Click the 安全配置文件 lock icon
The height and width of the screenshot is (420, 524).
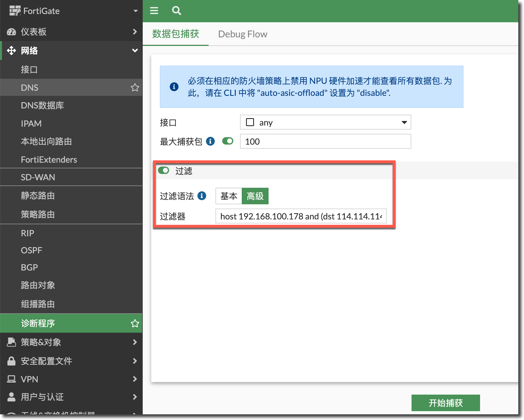[x=11, y=361]
